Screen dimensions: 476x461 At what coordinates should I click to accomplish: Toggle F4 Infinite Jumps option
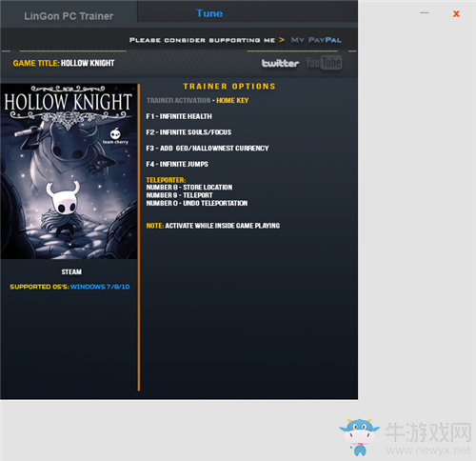coord(177,164)
